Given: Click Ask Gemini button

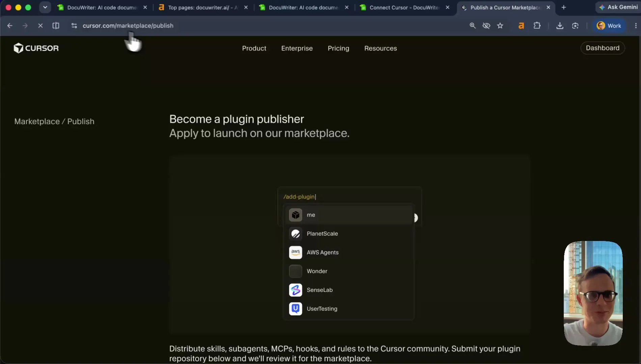Looking at the screenshot, I should [618, 7].
